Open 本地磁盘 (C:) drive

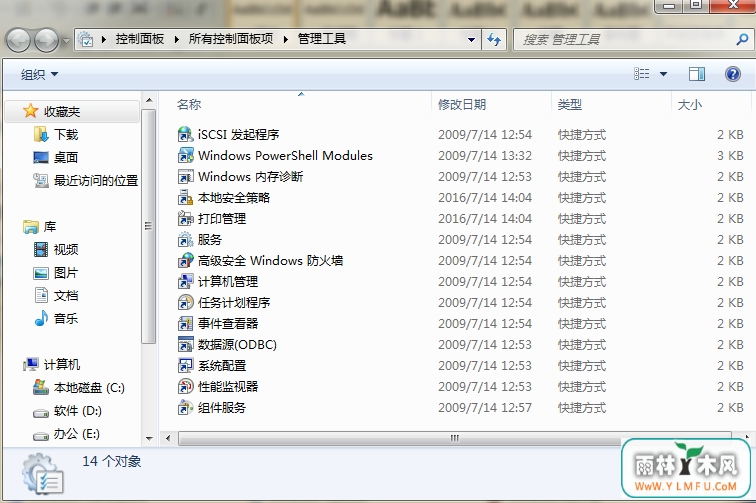[79, 387]
